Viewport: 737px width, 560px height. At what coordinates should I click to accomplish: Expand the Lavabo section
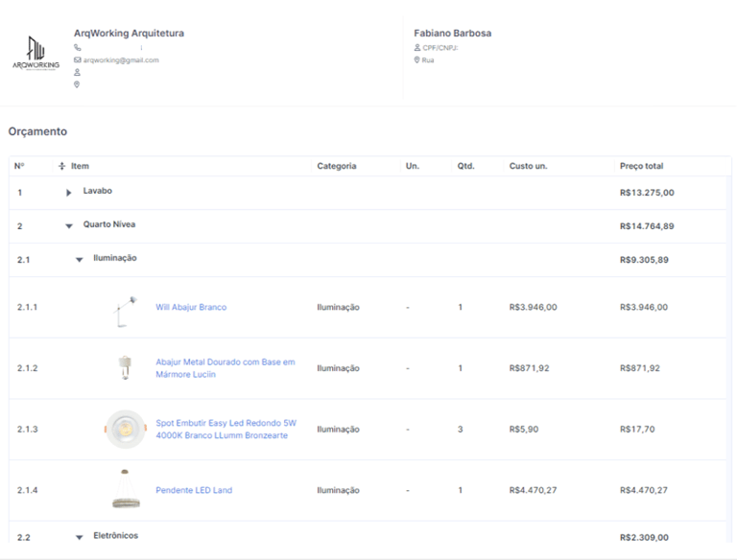point(69,193)
